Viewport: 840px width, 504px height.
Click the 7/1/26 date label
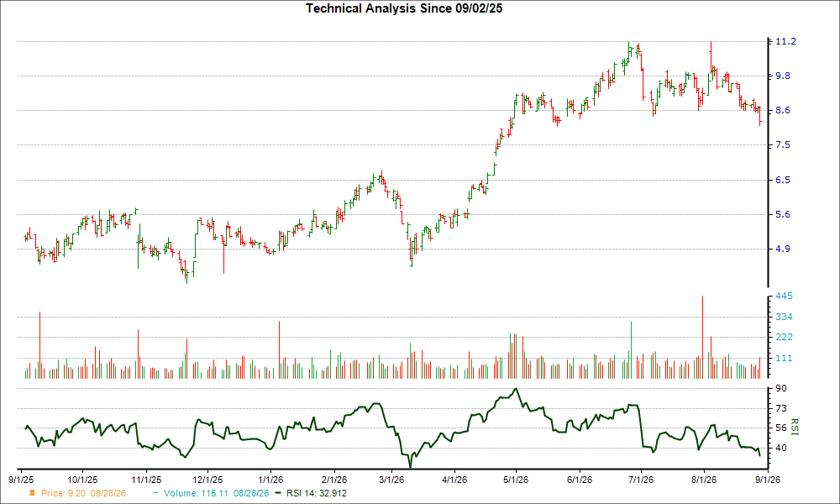[x=640, y=480]
